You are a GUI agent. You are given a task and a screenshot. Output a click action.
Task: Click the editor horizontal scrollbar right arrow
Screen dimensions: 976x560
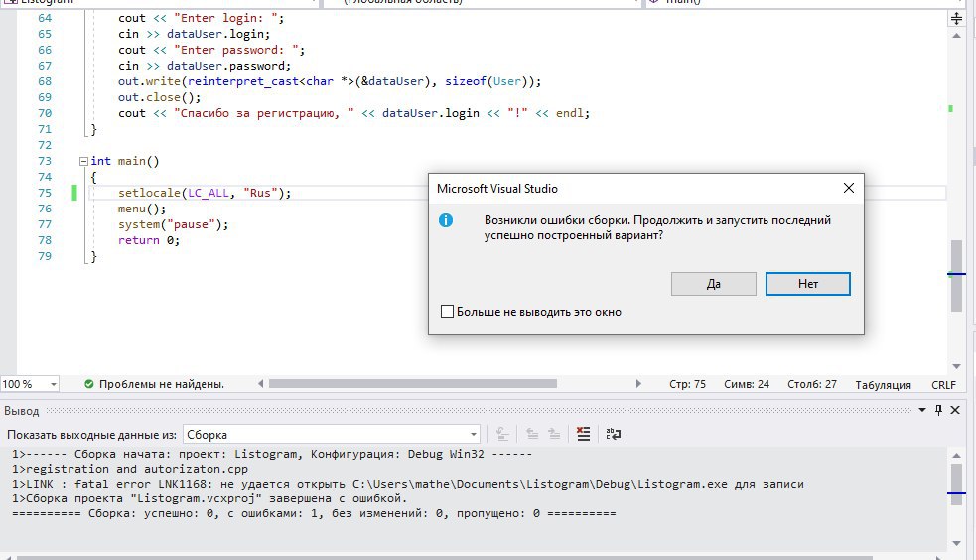point(638,384)
